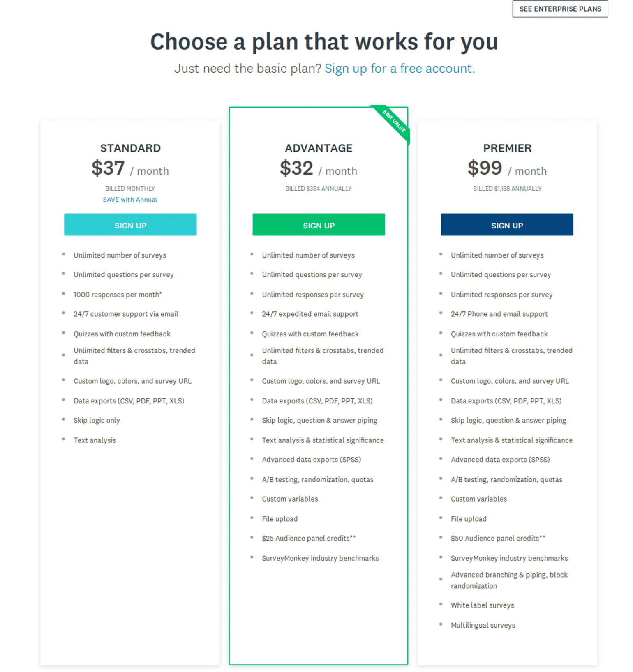Select the Premier plan heading
Screen dimensions: 633x672
pyautogui.click(x=506, y=148)
